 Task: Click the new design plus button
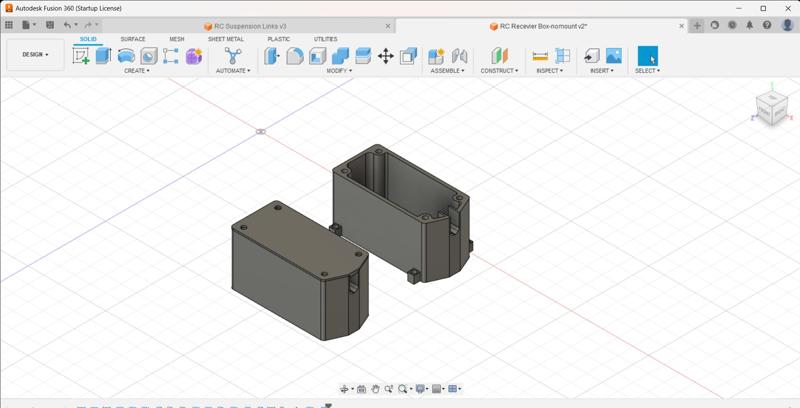point(697,25)
